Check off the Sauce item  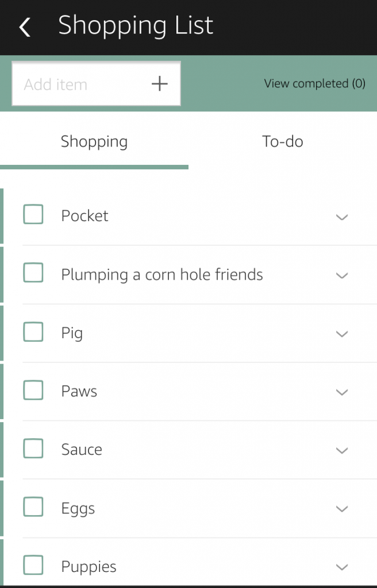pos(33,448)
